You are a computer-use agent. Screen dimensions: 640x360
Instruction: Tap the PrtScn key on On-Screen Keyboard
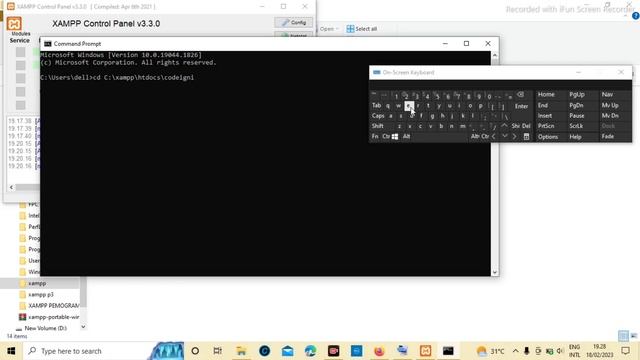546,126
